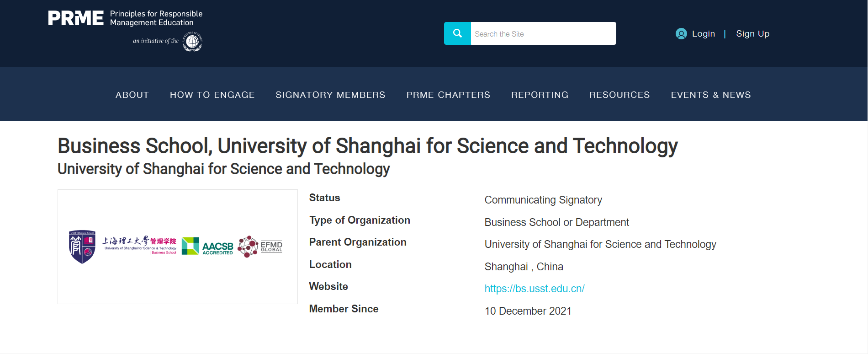Click the AACSB Accredited logo
The height and width of the screenshot is (354, 868).
tap(208, 246)
